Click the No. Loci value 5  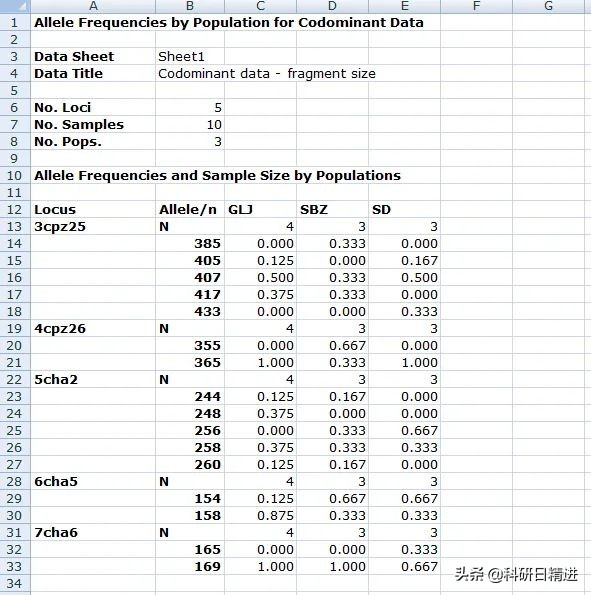coord(190,107)
